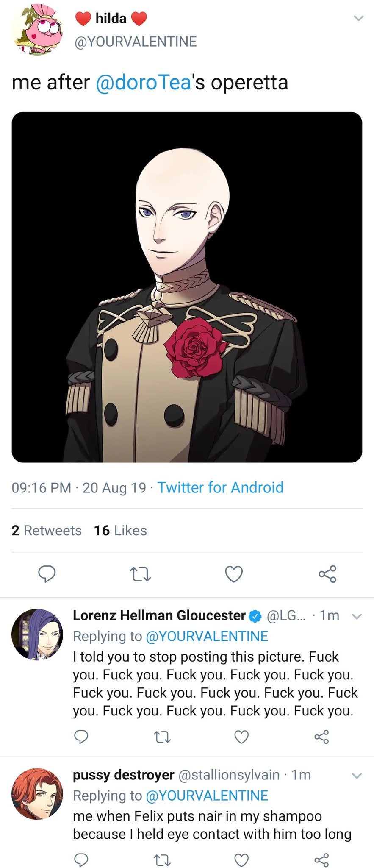View the 16 Likes list

(120, 530)
